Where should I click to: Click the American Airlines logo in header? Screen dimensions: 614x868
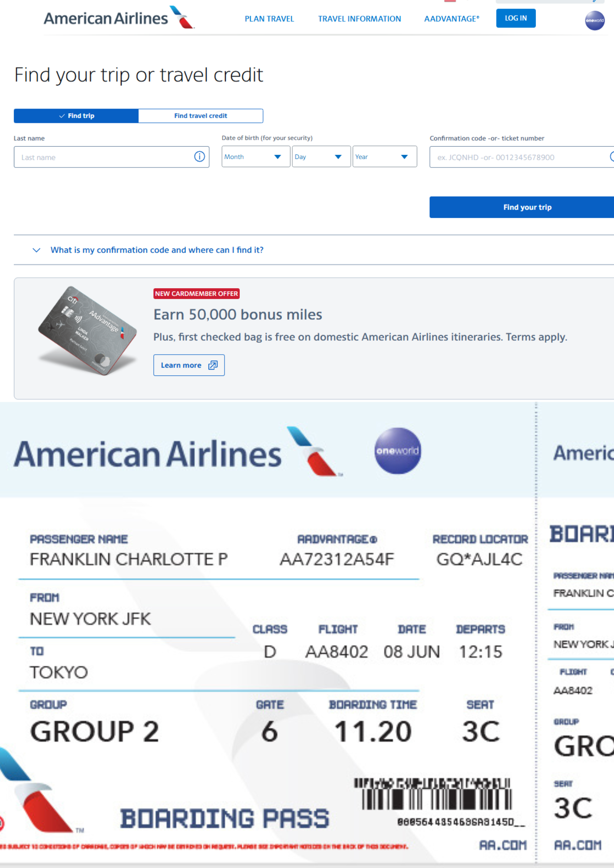[x=119, y=18]
